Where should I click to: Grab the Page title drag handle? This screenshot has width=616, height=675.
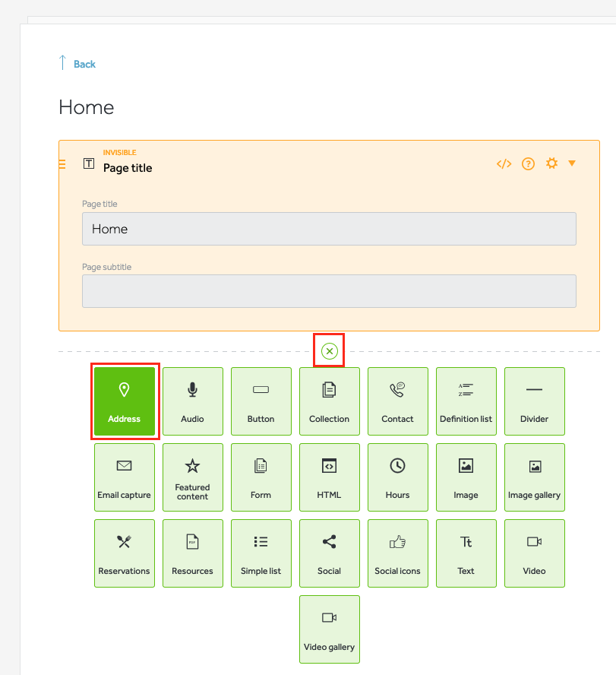point(62,163)
